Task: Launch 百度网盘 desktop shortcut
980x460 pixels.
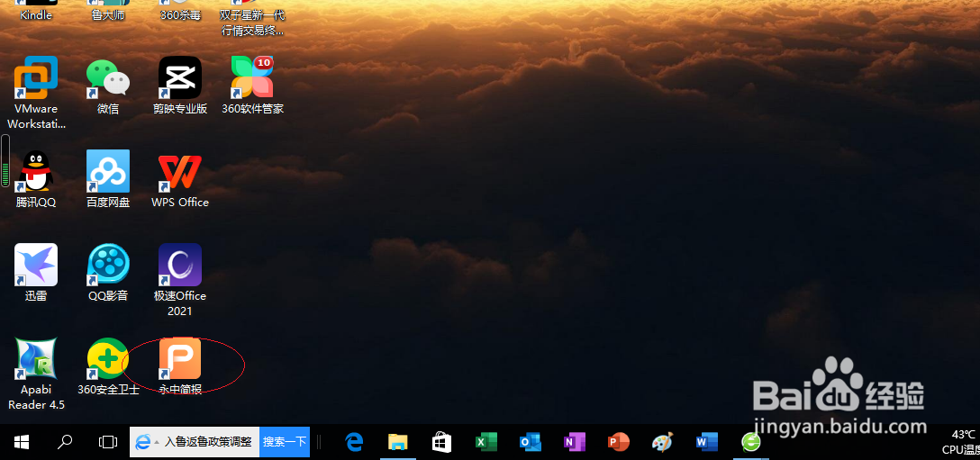Action: 108,179
